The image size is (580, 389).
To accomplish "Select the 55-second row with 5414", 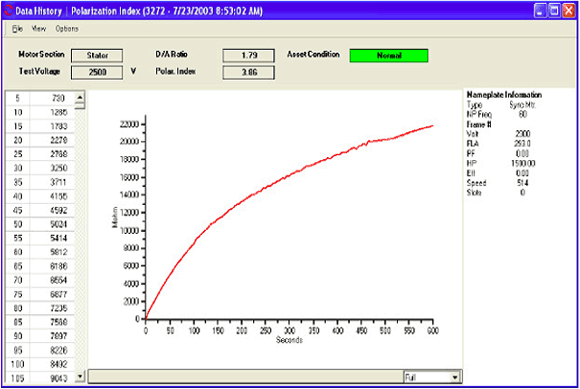I will point(40,238).
